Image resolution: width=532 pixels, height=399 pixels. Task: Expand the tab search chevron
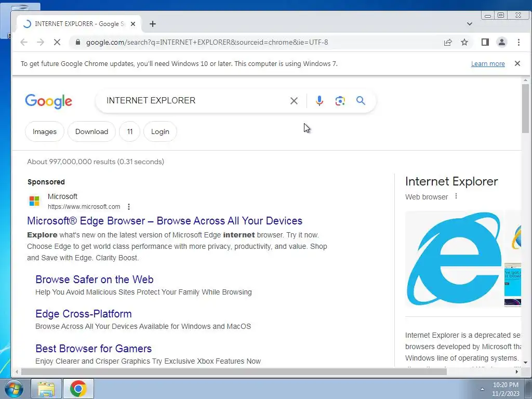[470, 24]
